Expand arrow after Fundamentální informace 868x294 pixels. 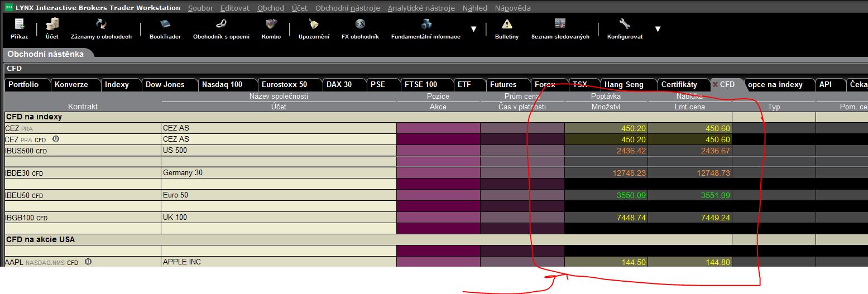pyautogui.click(x=473, y=29)
